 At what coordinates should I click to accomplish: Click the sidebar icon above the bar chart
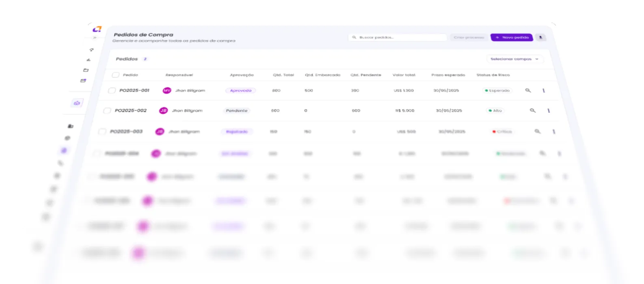(91, 50)
